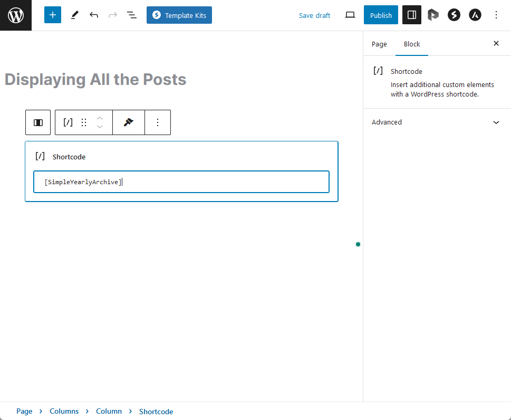511x420 pixels.
Task: Publish the page
Action: (381, 15)
